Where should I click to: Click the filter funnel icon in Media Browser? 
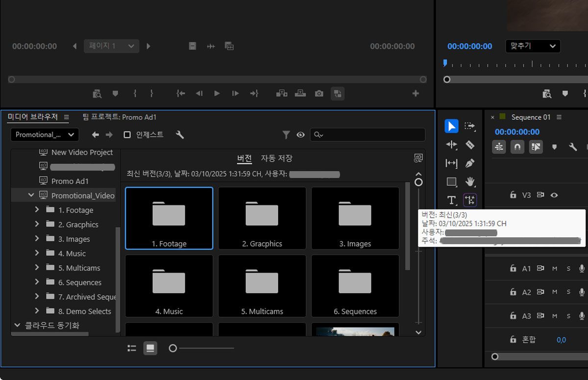click(286, 135)
